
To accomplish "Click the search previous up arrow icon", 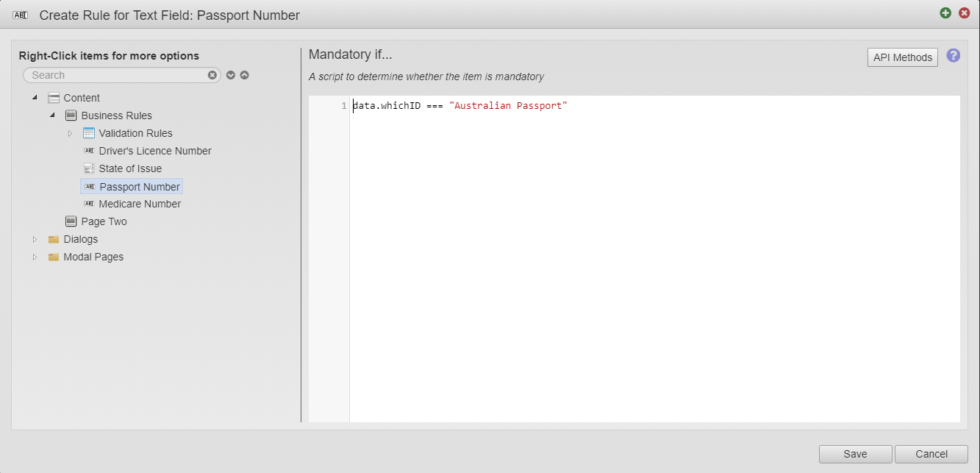I will (x=245, y=75).
